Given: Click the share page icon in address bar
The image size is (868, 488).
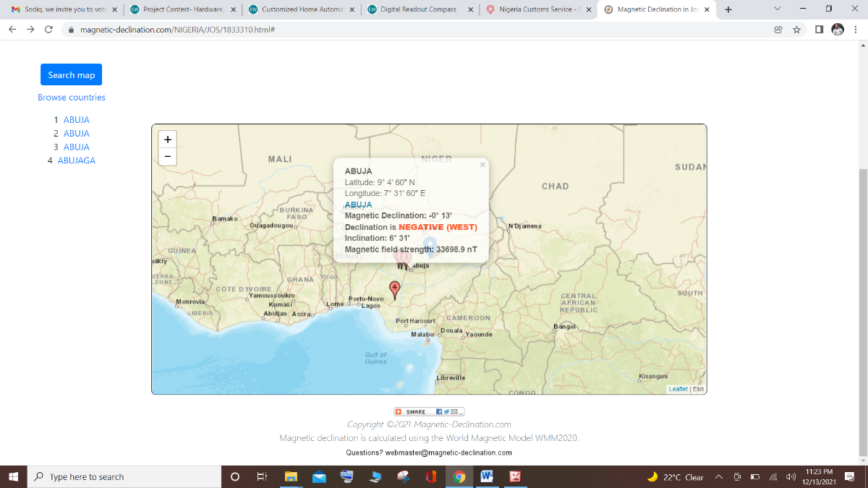Looking at the screenshot, I should coord(778,30).
